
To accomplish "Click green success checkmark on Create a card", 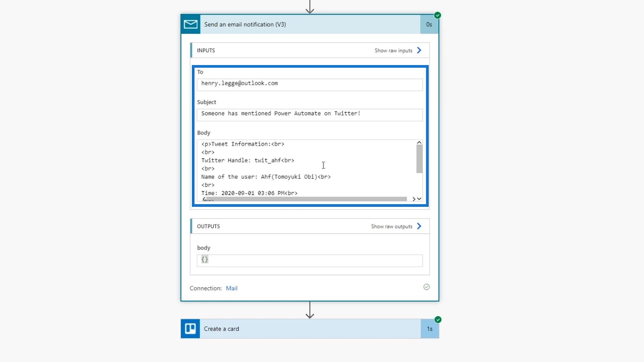I will (x=438, y=320).
